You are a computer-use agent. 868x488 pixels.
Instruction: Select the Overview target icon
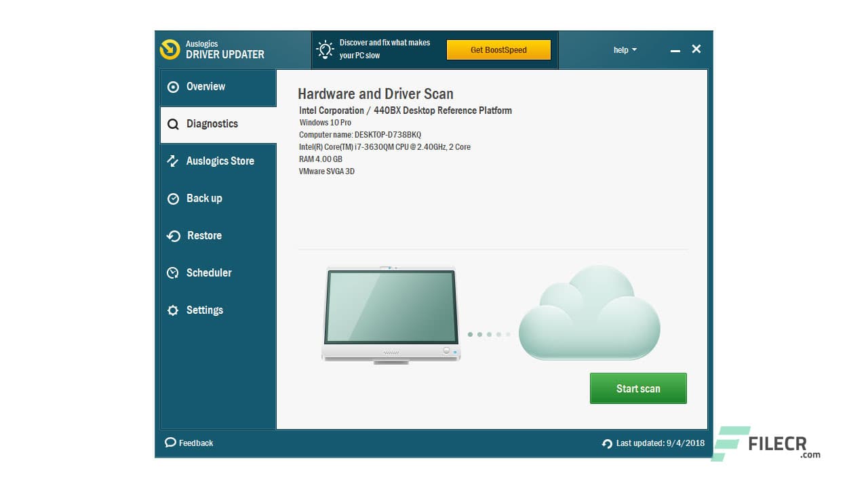[x=173, y=87]
